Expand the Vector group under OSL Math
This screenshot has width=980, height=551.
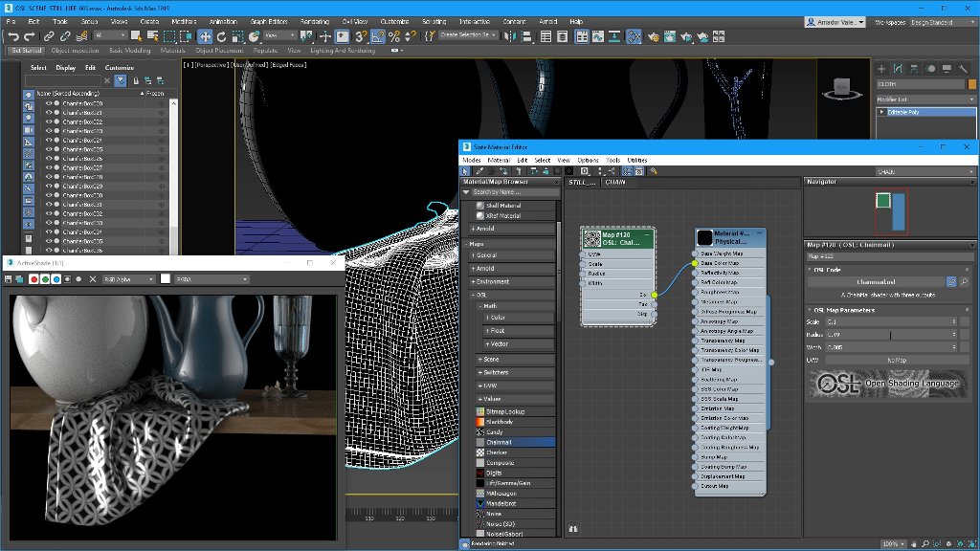click(x=519, y=344)
